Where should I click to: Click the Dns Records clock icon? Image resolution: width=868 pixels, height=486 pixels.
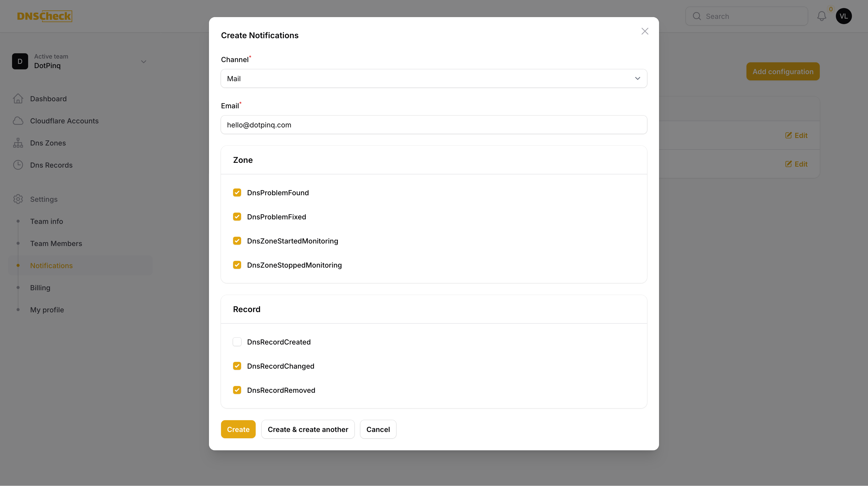point(18,165)
